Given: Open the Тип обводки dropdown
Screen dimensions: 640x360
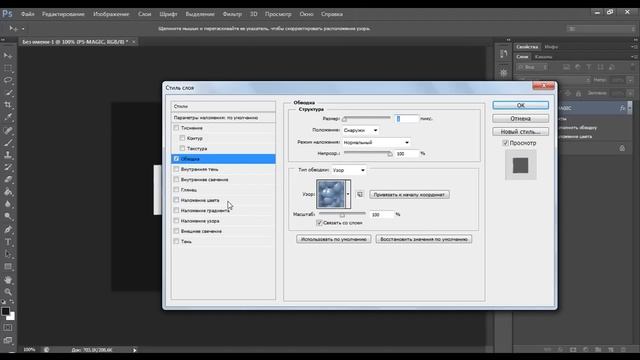Looking at the screenshot, I should click(348, 170).
